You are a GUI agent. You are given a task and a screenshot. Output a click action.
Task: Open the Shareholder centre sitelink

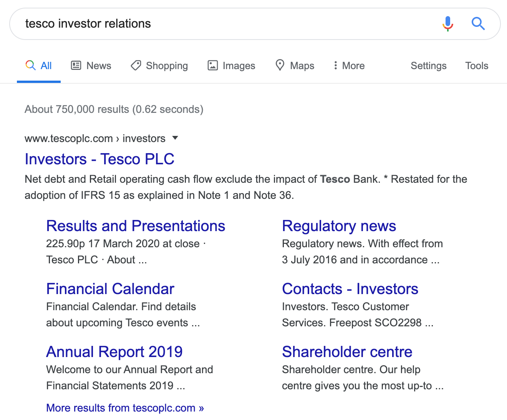[x=347, y=352]
